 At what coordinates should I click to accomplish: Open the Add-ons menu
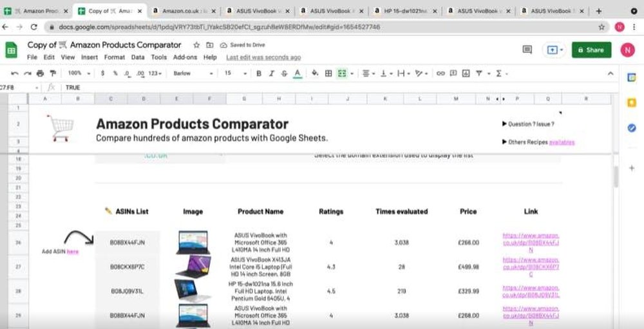pos(185,57)
